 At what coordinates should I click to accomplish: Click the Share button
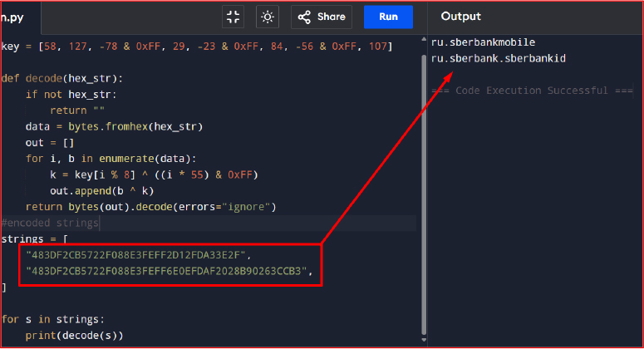click(322, 17)
